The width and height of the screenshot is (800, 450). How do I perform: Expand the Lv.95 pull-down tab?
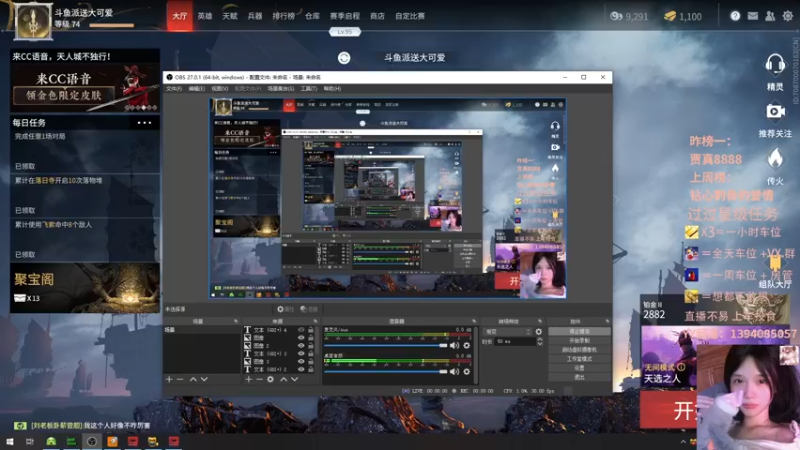pyautogui.click(x=345, y=32)
